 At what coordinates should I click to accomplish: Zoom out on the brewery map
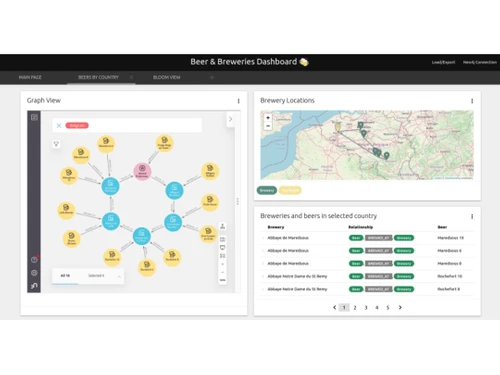pos(268,126)
